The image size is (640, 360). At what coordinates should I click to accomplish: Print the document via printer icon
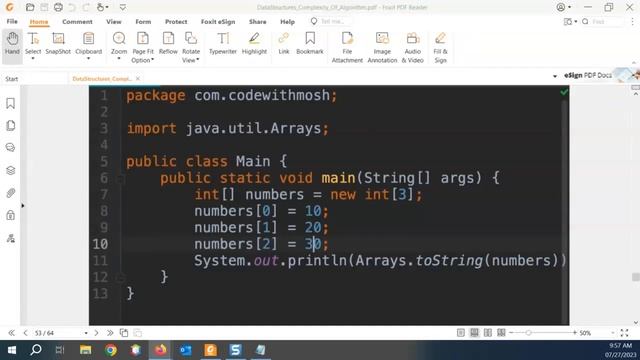pos(58,7)
